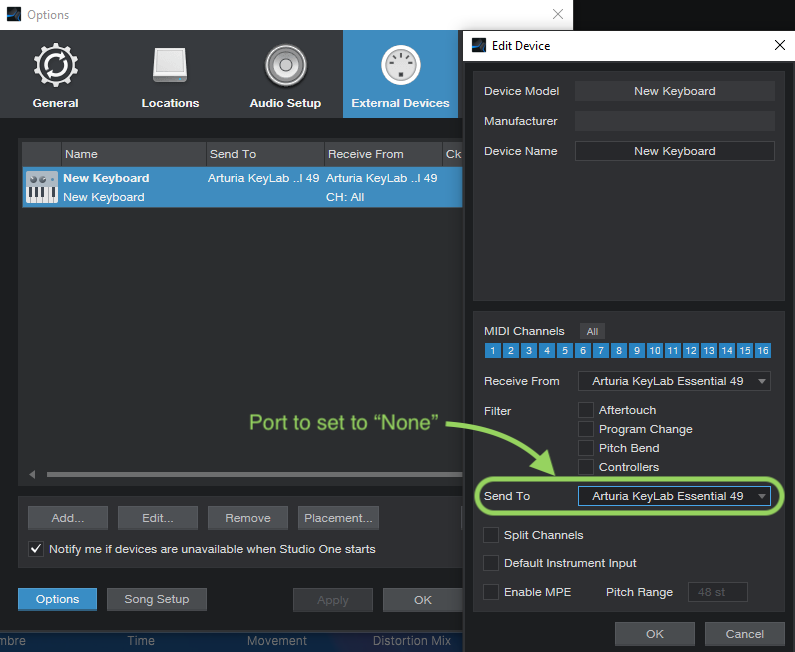Switch to the Locations tab

(x=170, y=75)
